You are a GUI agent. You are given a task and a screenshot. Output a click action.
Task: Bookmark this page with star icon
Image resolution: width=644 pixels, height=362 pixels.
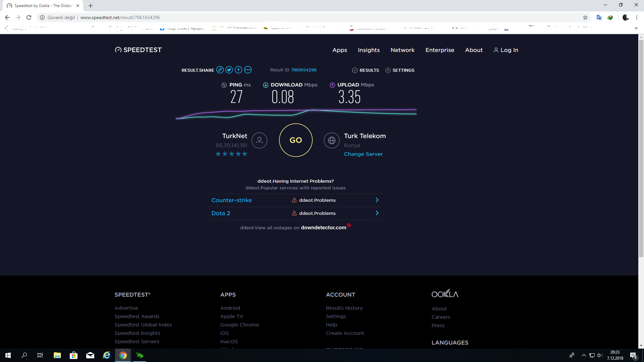585,17
